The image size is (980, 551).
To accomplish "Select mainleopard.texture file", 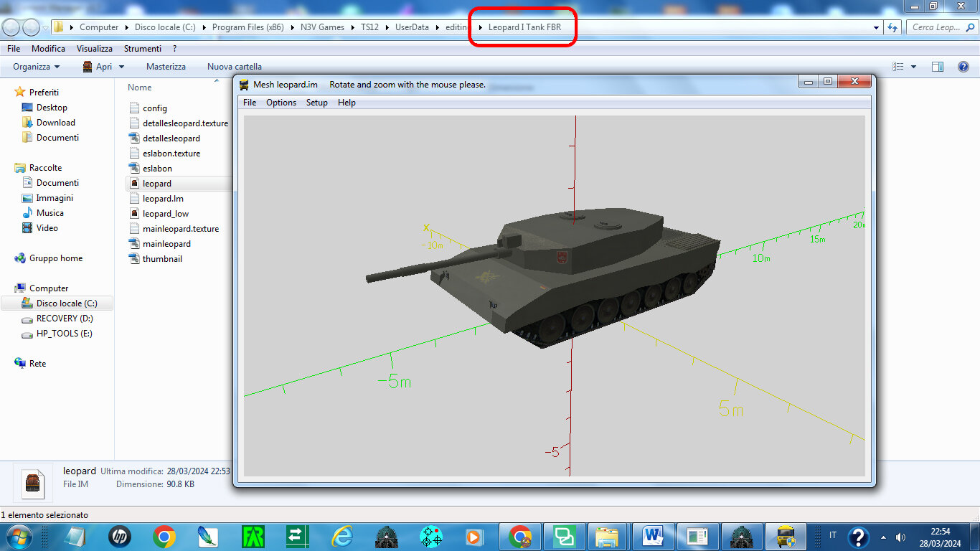I will [x=180, y=229].
